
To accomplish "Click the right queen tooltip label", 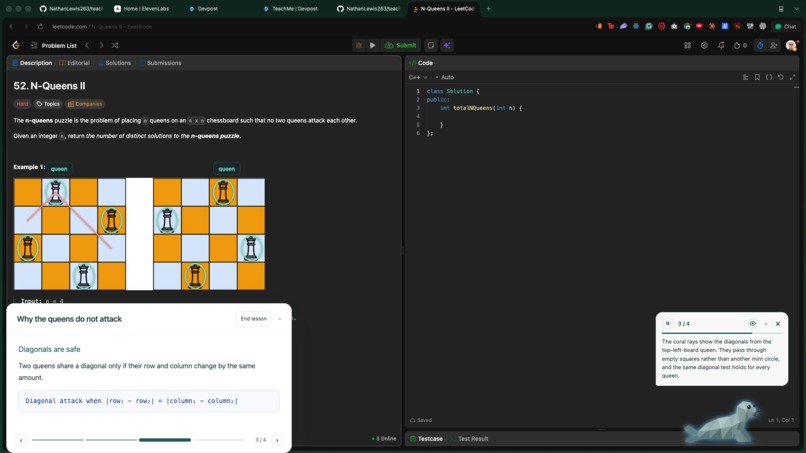I will point(227,169).
